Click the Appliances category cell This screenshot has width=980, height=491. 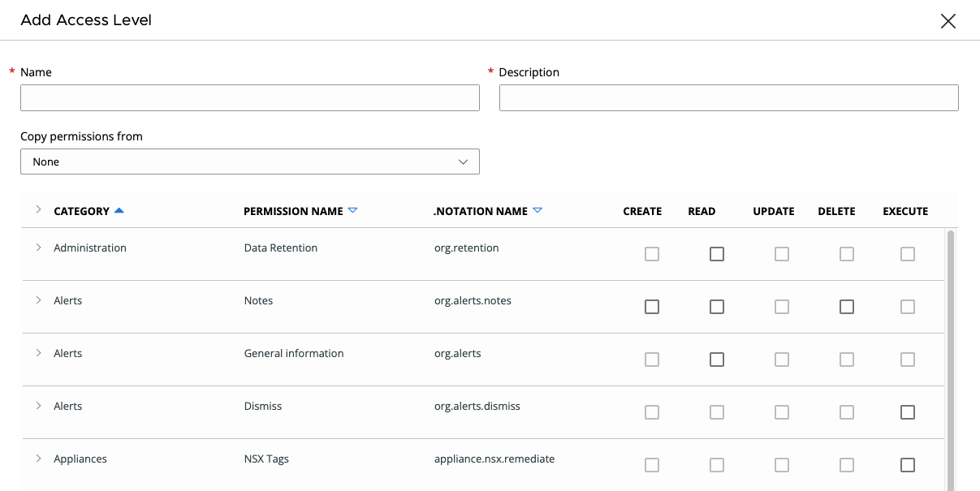80,459
